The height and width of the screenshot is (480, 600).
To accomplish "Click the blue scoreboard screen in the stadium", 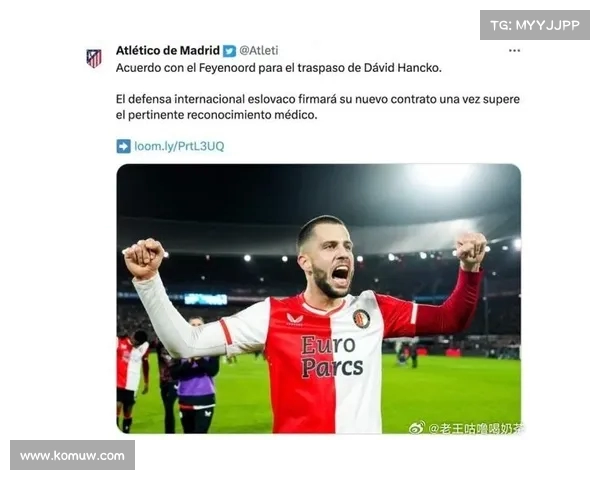I will [206, 299].
